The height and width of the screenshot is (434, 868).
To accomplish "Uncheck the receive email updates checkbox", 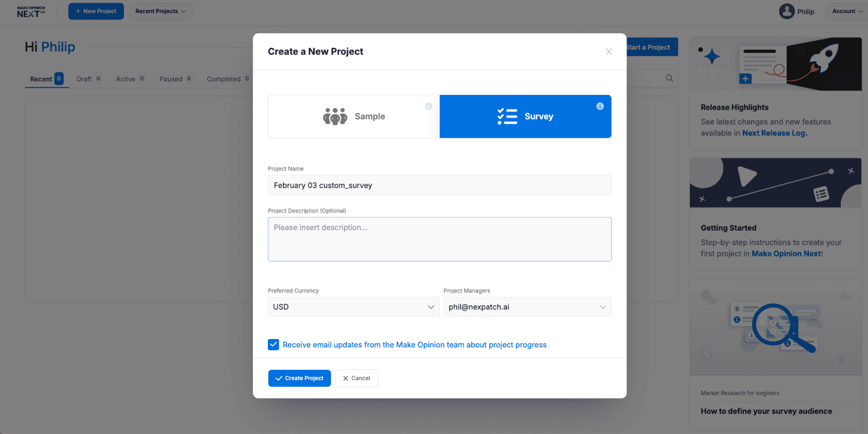I will tap(274, 345).
